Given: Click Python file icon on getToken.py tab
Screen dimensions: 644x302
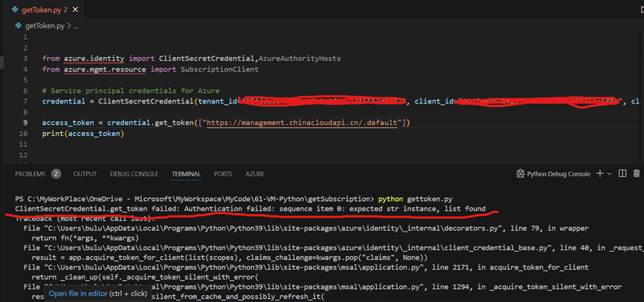Looking at the screenshot, I should [x=15, y=9].
